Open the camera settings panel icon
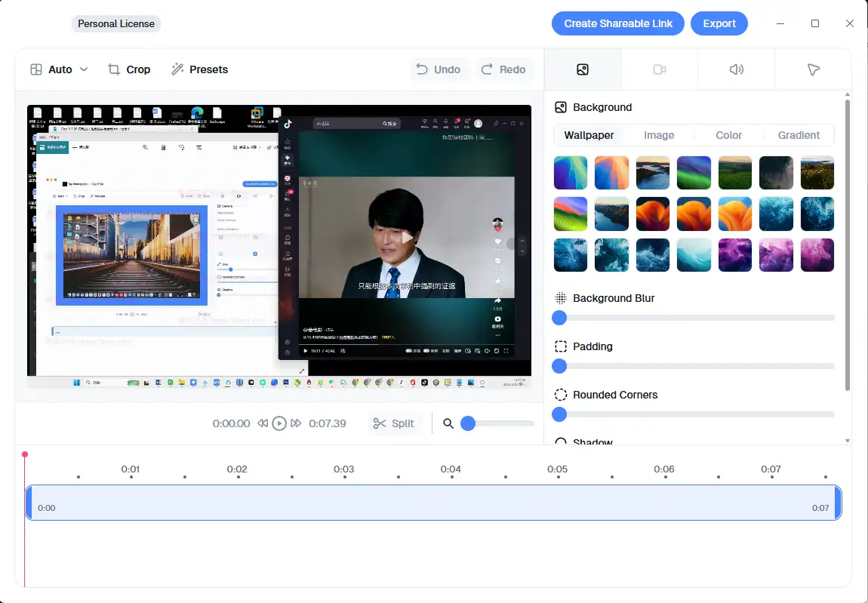868x603 pixels. [659, 69]
